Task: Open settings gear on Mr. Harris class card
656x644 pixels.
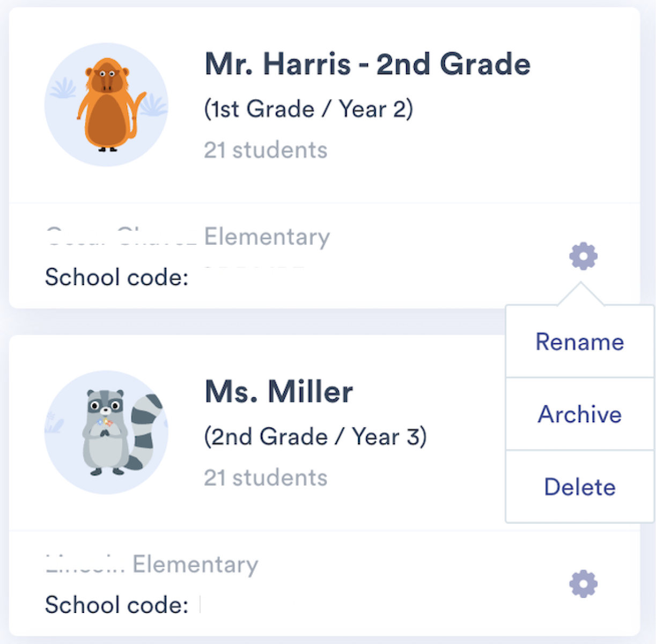Action: [x=583, y=256]
